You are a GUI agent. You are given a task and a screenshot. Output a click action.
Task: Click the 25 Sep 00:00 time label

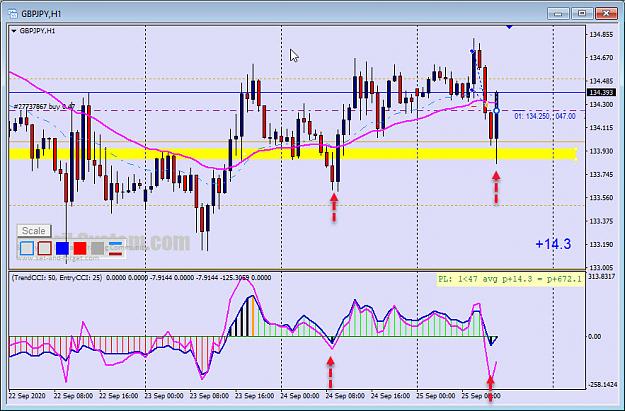(435, 396)
